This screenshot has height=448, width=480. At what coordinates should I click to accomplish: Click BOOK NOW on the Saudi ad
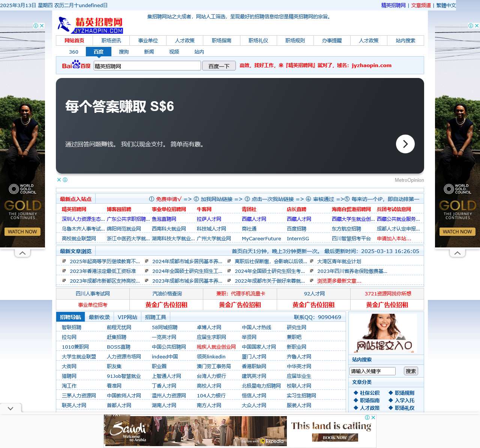(x=335, y=438)
